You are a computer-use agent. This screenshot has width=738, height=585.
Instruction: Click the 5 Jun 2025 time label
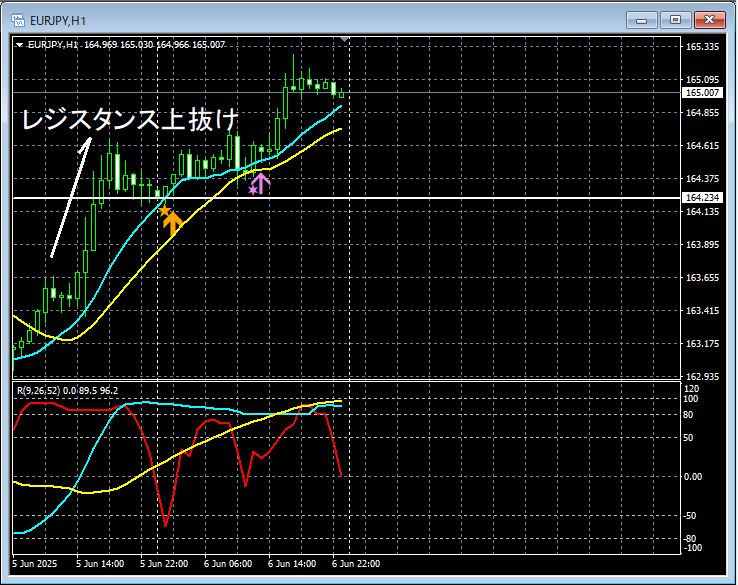(x=34, y=564)
